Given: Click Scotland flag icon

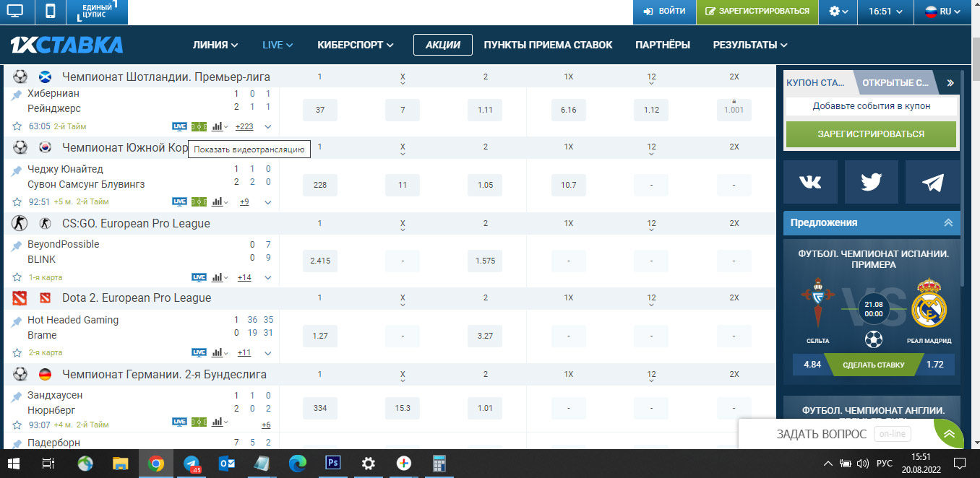Looking at the screenshot, I should tap(45, 77).
